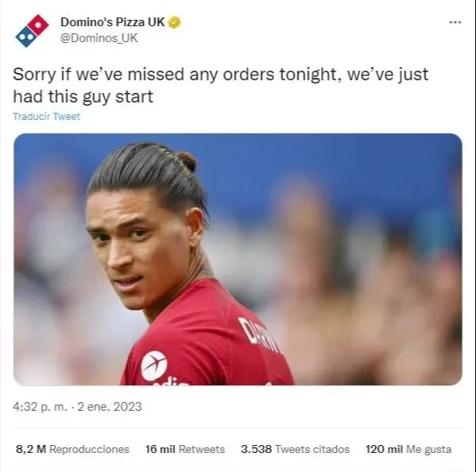Visit the @Dominos_UK handle

click(x=99, y=38)
